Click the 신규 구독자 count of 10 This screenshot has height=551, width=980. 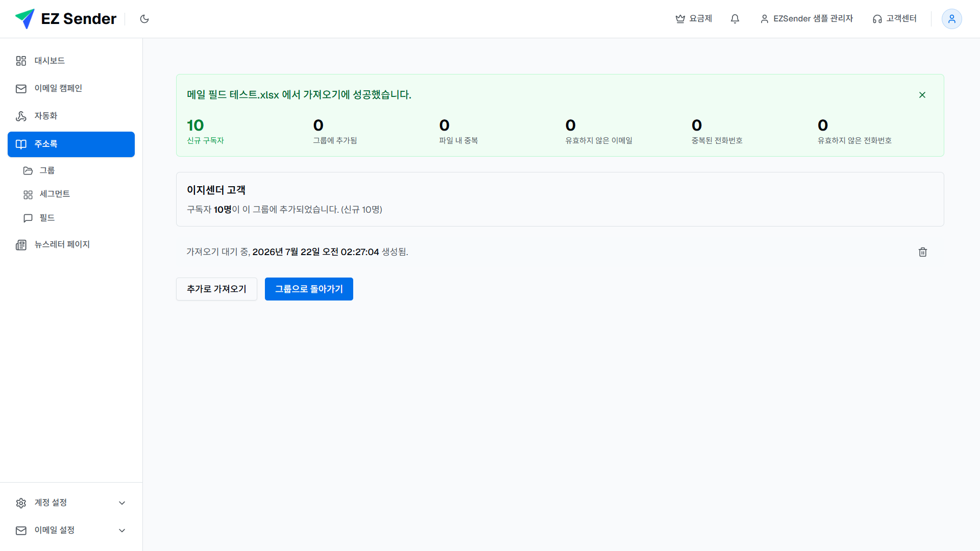(195, 126)
